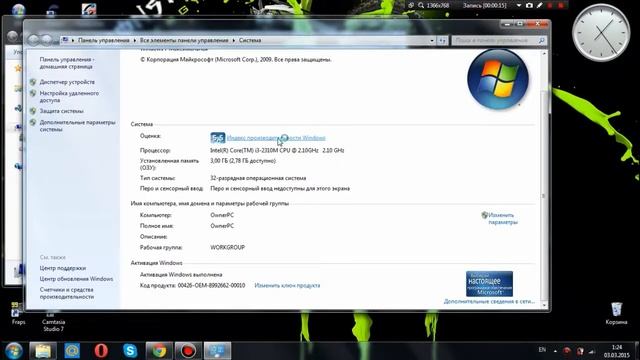Open the Fraps desktop shortcut
The image size is (640, 360).
click(17, 313)
